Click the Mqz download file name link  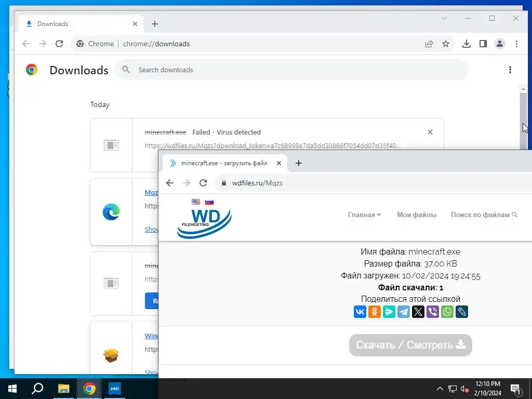[151, 192]
